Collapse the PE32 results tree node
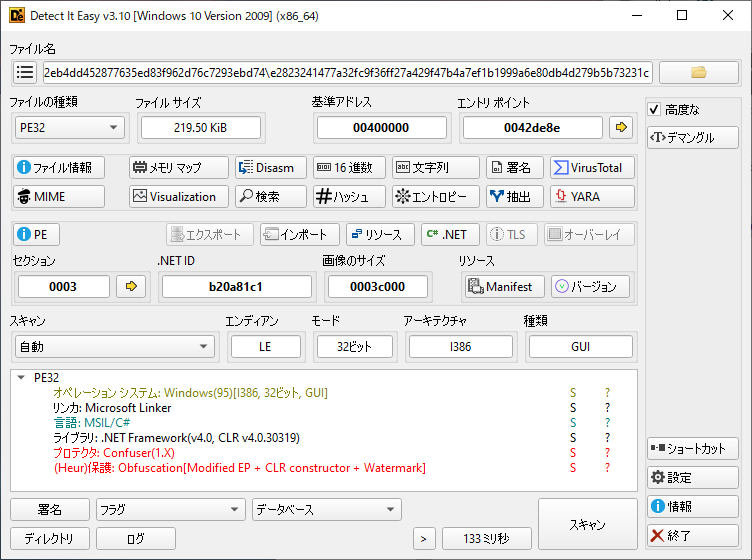This screenshot has height=560, width=752. click(x=21, y=377)
